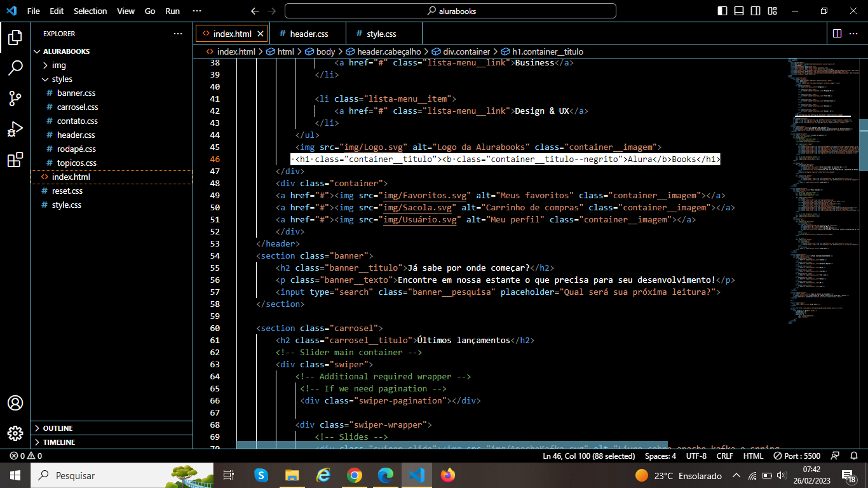Open Google Chrome from the taskbar

click(x=355, y=475)
